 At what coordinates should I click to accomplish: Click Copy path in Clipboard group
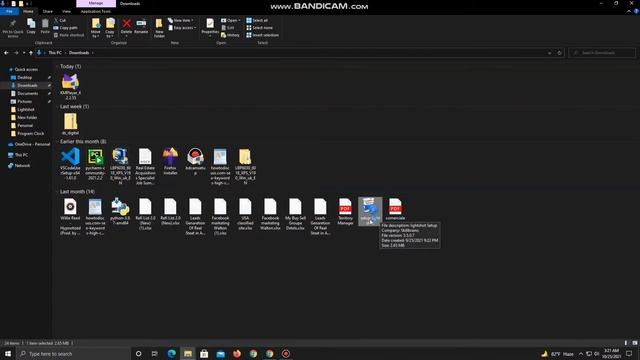click(65, 28)
